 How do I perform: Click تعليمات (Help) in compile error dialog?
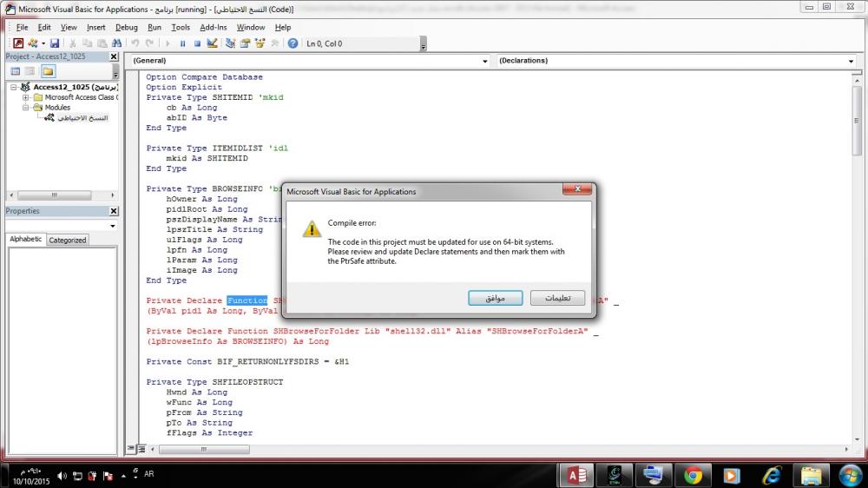(557, 298)
